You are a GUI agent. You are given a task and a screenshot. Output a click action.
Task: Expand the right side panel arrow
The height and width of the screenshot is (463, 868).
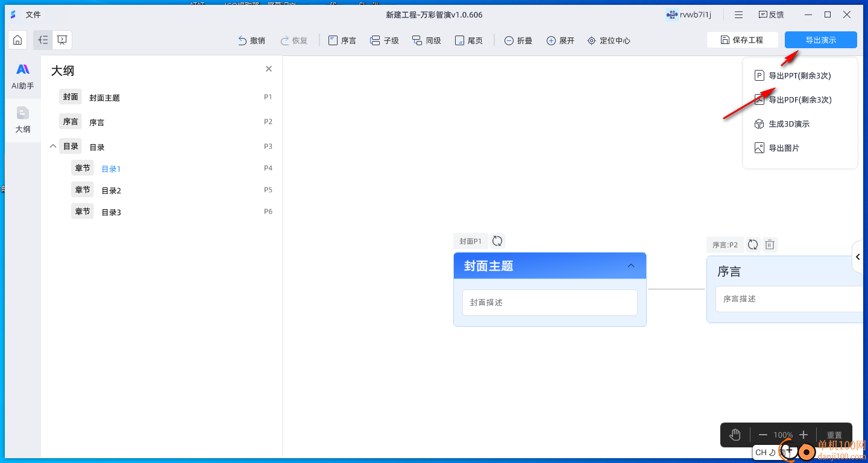coord(858,257)
